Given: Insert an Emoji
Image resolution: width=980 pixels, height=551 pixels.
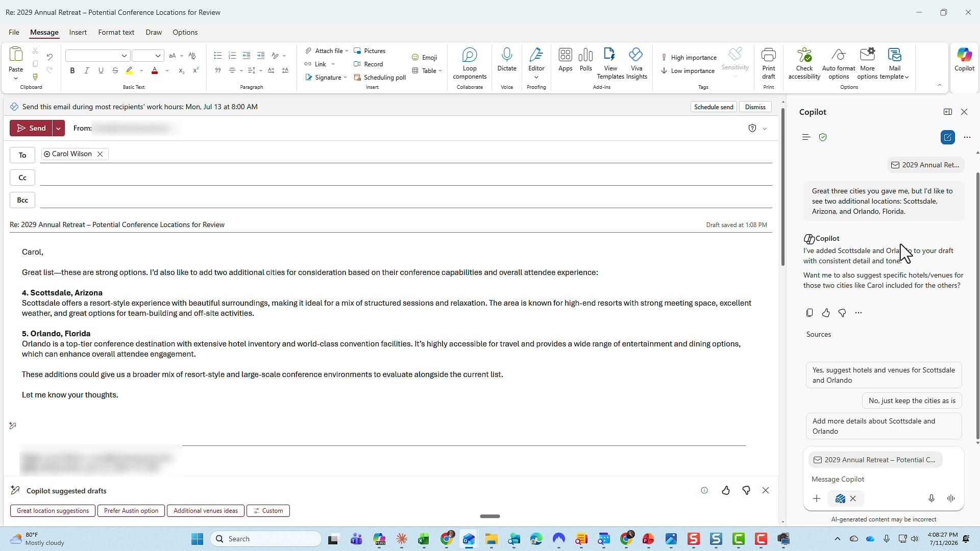Looking at the screenshot, I should [425, 58].
